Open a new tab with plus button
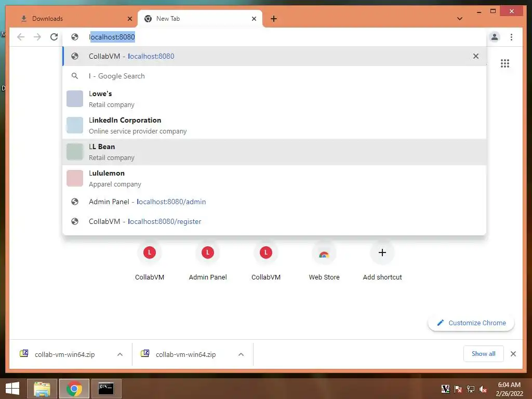The width and height of the screenshot is (532, 399). coord(274,19)
